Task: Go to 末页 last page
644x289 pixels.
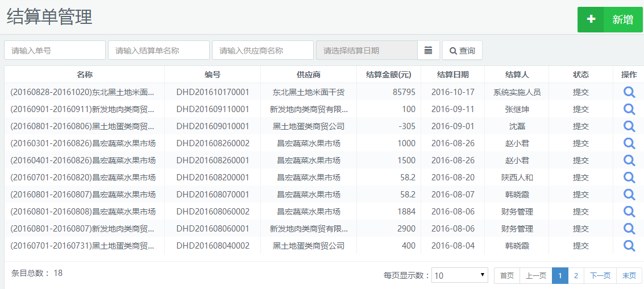Action: tap(629, 275)
